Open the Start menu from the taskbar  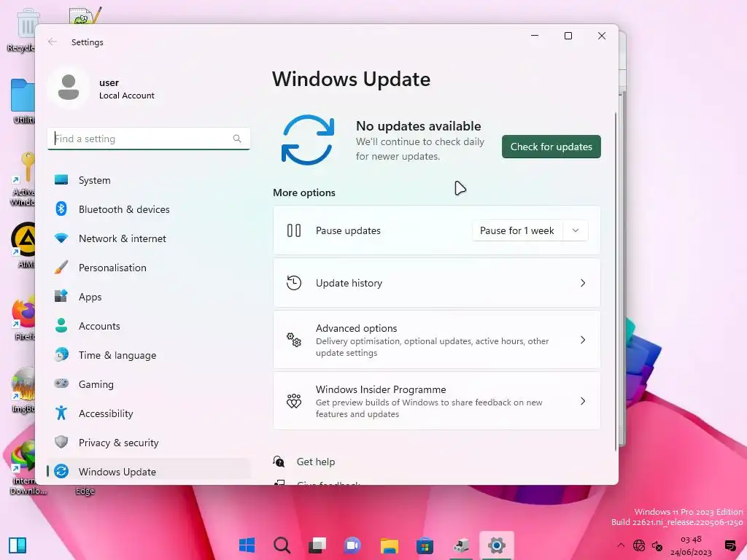[247, 545]
